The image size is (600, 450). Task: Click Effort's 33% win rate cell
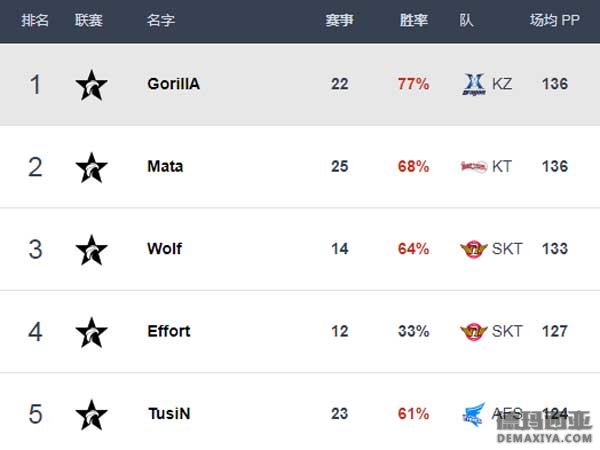pyautogui.click(x=414, y=331)
